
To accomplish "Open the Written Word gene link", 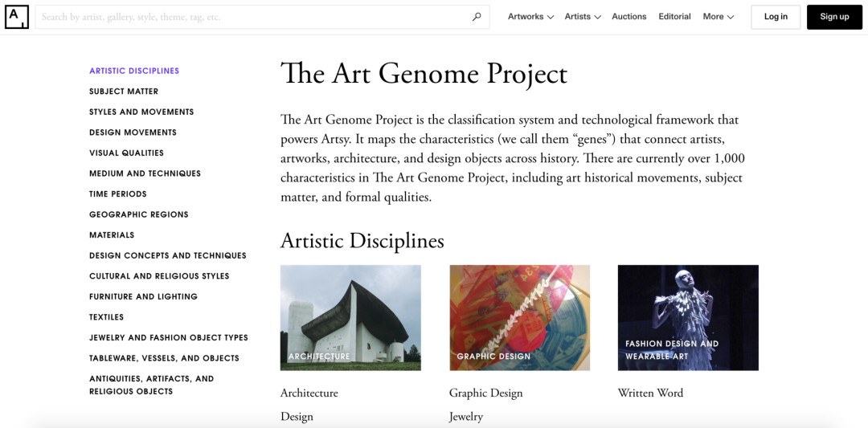I will click(650, 393).
